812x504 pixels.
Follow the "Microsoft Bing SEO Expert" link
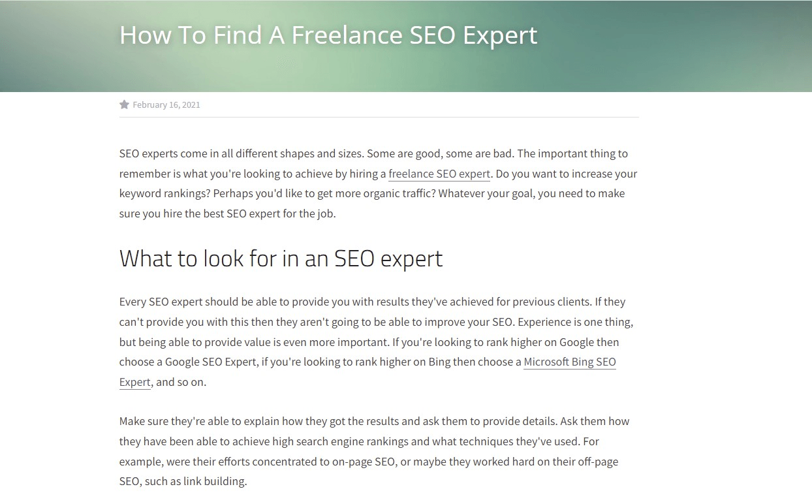pyautogui.click(x=569, y=362)
